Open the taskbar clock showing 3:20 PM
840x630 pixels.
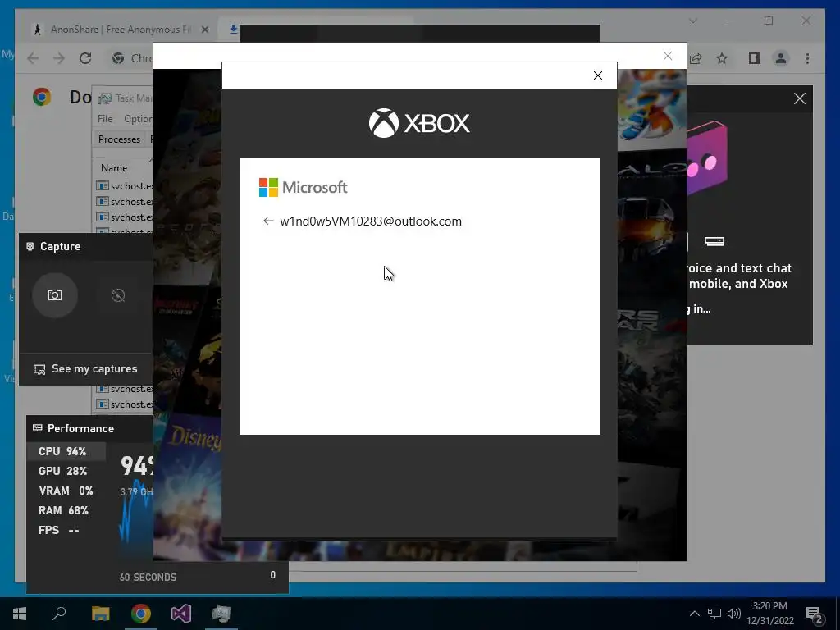[x=769, y=614]
